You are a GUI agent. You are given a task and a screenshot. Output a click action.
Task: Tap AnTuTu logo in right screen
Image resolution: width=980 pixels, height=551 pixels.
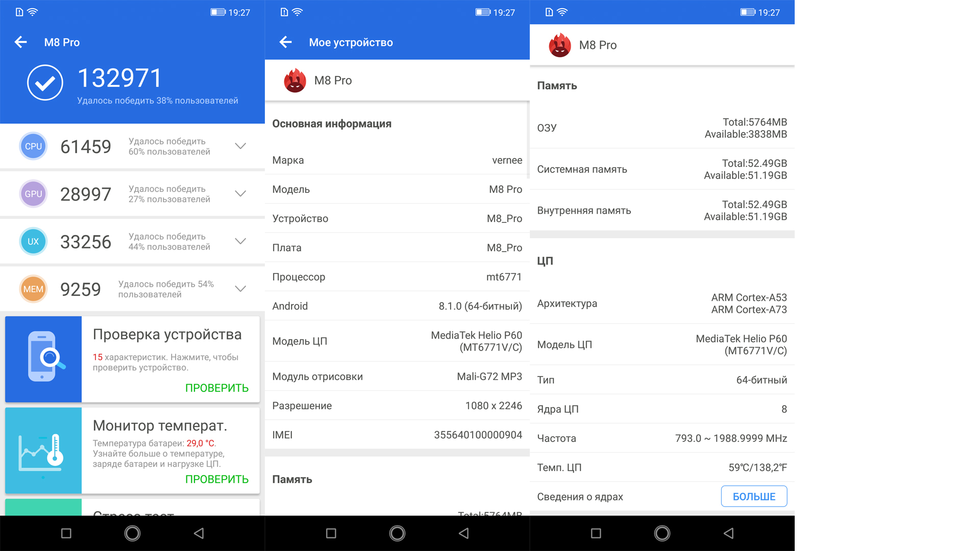click(x=560, y=45)
